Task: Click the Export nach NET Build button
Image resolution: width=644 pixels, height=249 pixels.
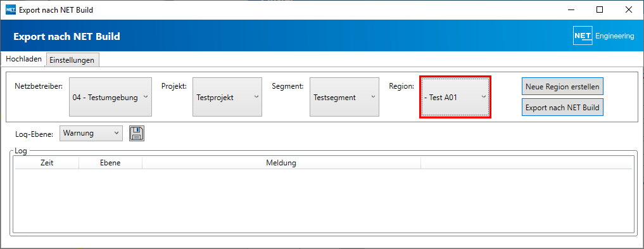Action: click(x=562, y=108)
